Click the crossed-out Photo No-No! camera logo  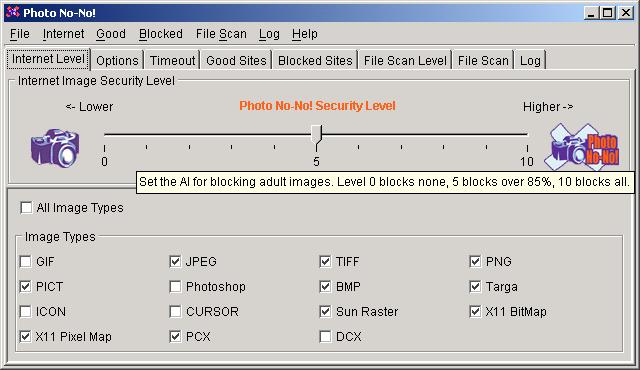click(x=582, y=147)
